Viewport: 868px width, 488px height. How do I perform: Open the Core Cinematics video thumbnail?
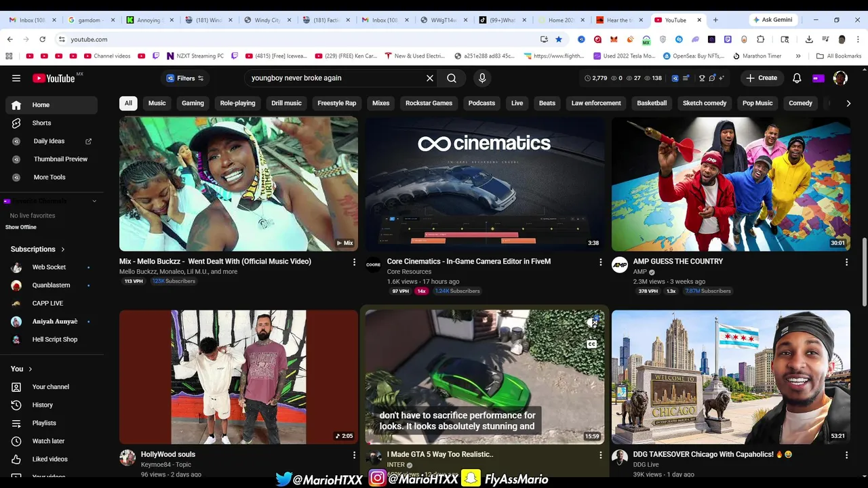pos(484,184)
